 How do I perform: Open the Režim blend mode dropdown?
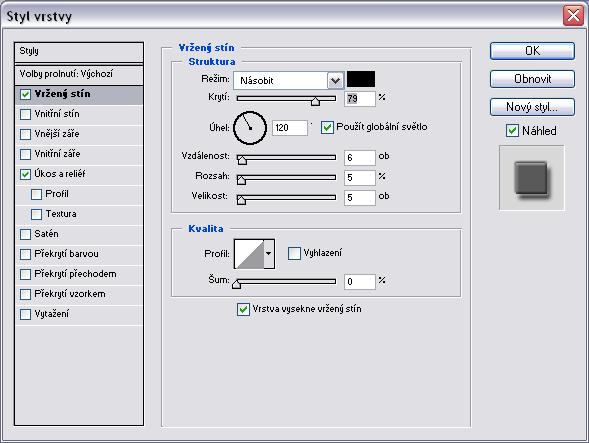click(335, 80)
